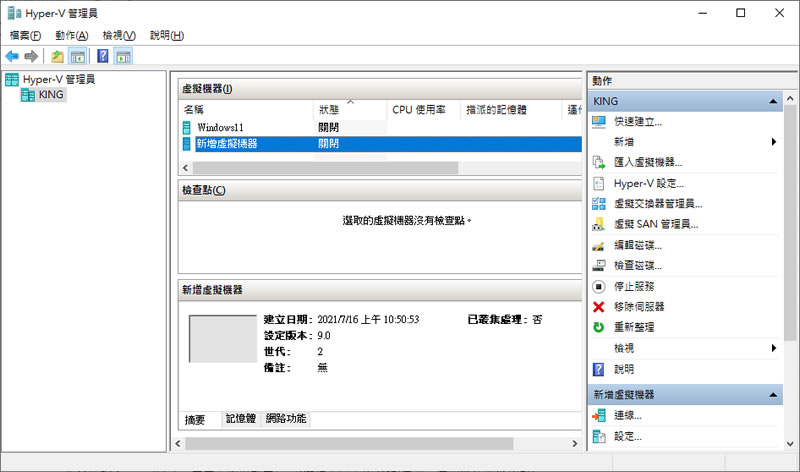Open the 說明(H) menu
This screenshot has height=472, width=800.
pyautogui.click(x=167, y=35)
